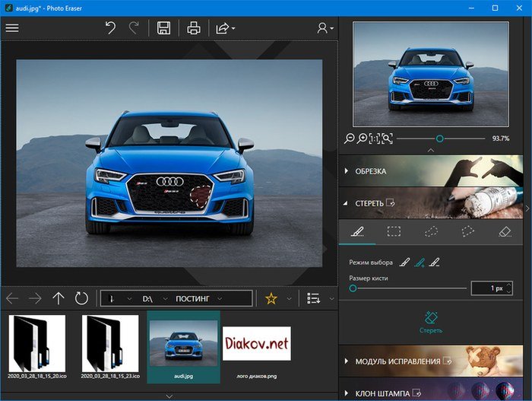Click the zoom level slider handle

tap(439, 138)
